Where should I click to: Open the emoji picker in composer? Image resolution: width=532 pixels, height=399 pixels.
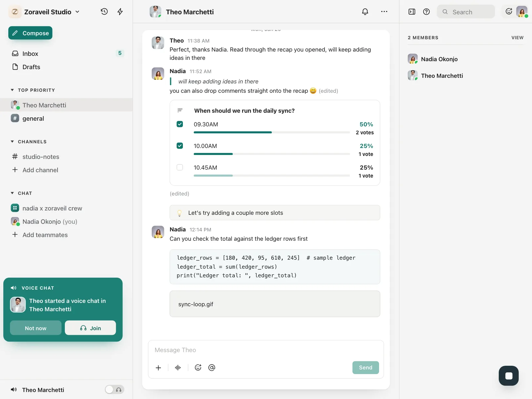click(x=198, y=367)
